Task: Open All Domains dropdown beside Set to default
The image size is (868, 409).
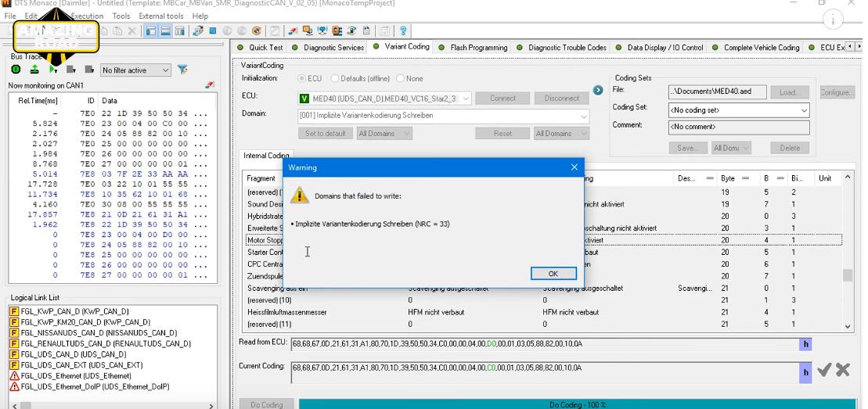Action: click(x=384, y=134)
